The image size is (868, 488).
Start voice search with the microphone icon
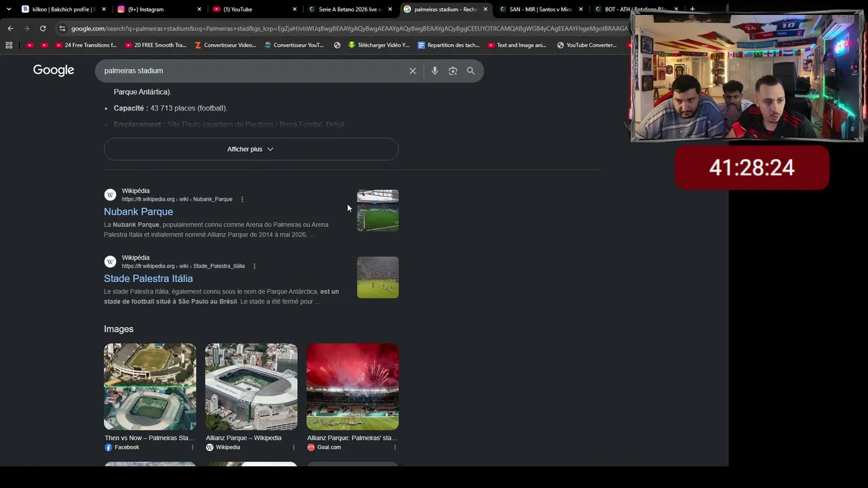[435, 70]
